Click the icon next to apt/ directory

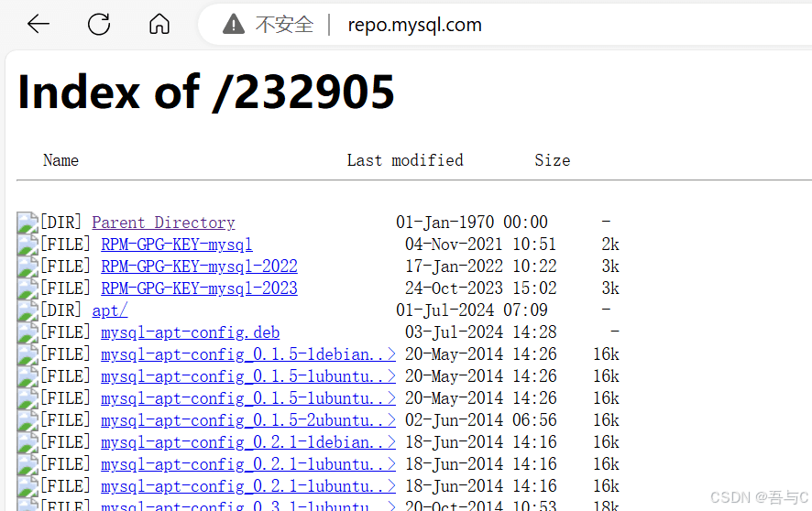click(x=27, y=310)
